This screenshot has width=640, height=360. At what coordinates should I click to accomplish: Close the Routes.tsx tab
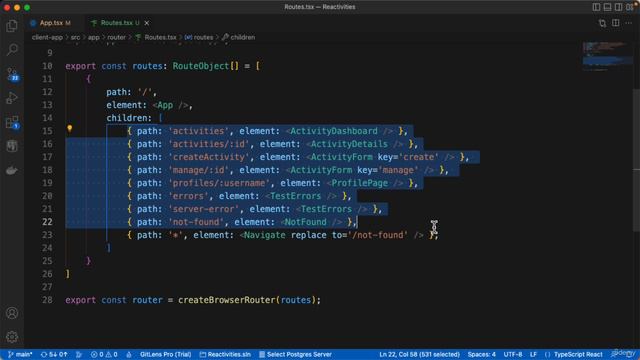(147, 23)
